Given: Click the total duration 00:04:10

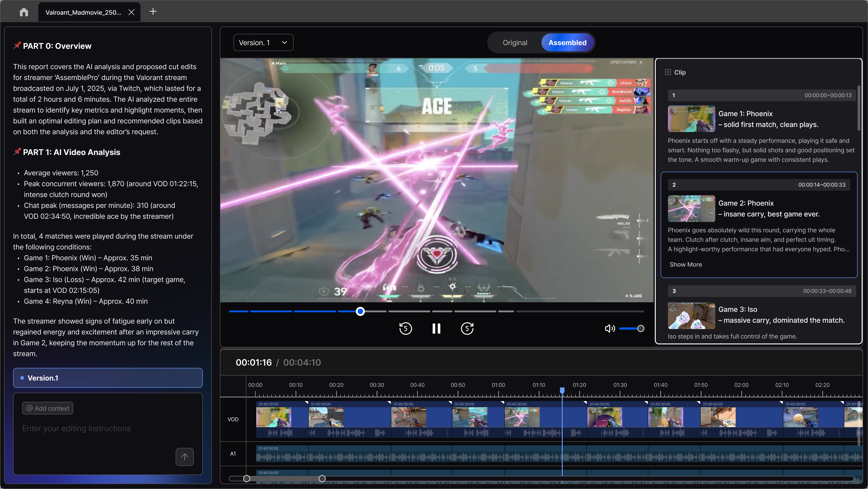Looking at the screenshot, I should point(302,362).
